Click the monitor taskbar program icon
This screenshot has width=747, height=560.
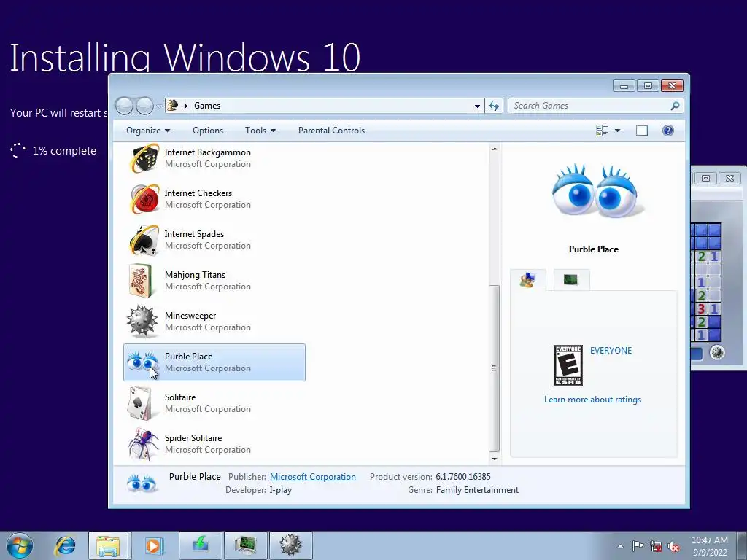pyautogui.click(x=246, y=545)
